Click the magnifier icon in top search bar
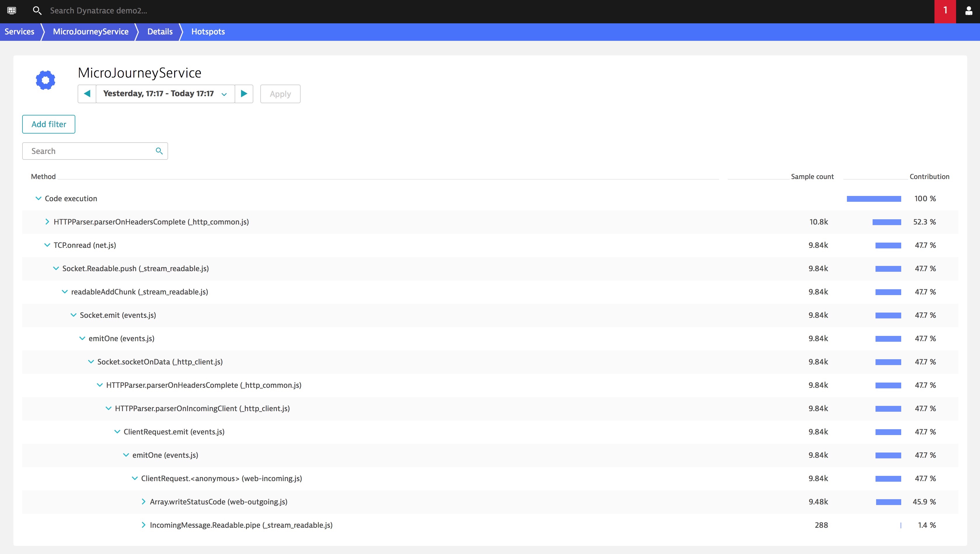Image resolution: width=980 pixels, height=554 pixels. point(37,11)
